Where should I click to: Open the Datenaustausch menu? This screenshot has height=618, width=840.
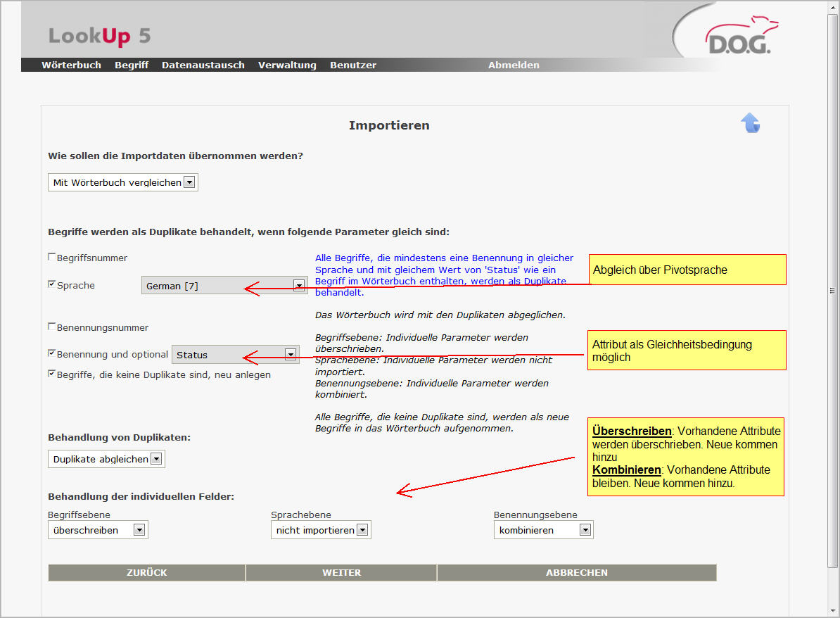[x=203, y=65]
